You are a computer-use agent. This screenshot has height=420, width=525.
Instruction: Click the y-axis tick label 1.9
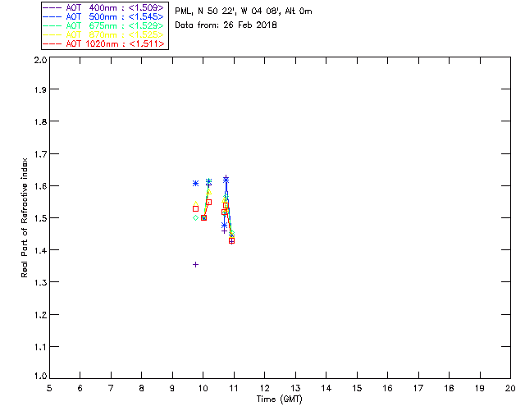pyautogui.click(x=40, y=89)
